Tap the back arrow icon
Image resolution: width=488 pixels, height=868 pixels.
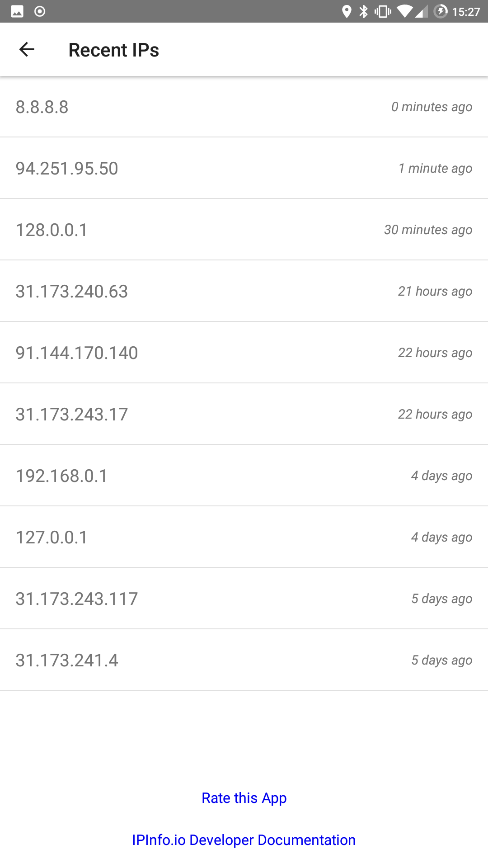(27, 49)
